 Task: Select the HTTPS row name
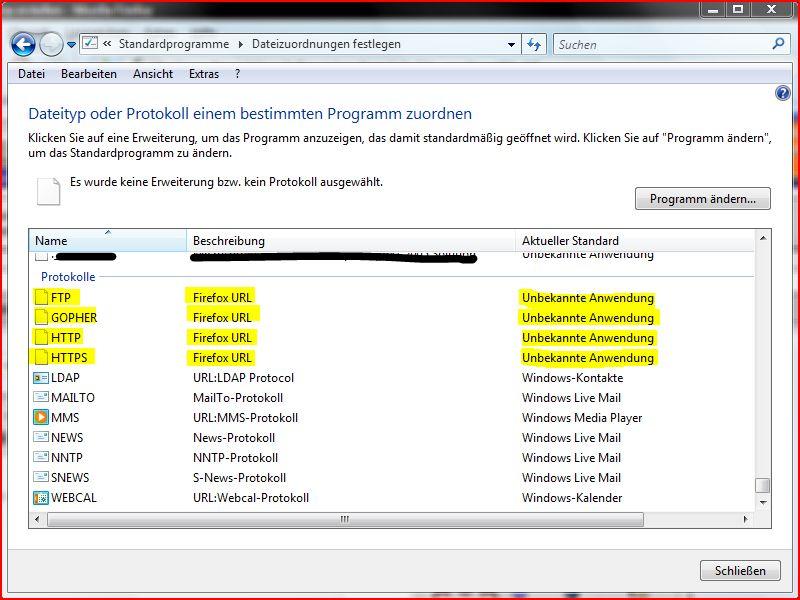coord(69,358)
